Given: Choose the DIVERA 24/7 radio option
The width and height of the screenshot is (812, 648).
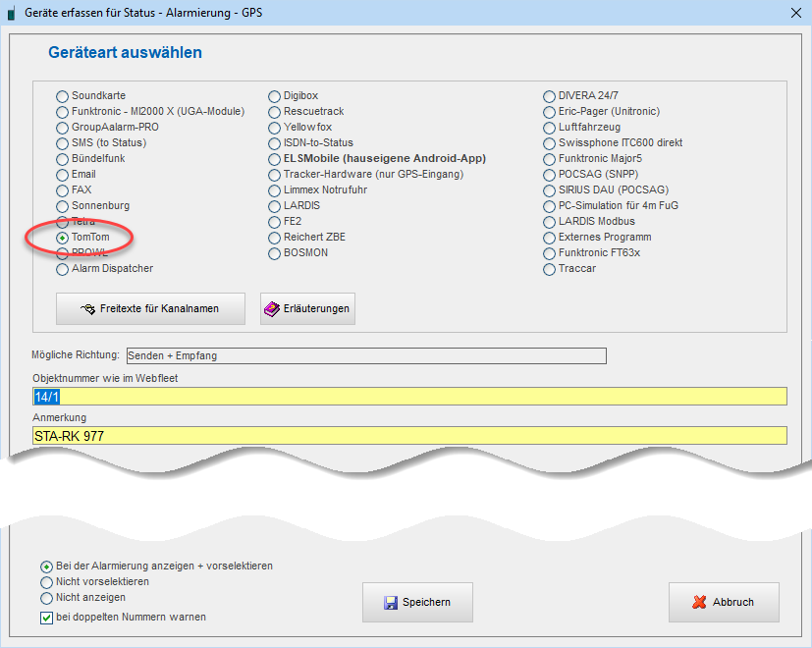Looking at the screenshot, I should point(551,96).
